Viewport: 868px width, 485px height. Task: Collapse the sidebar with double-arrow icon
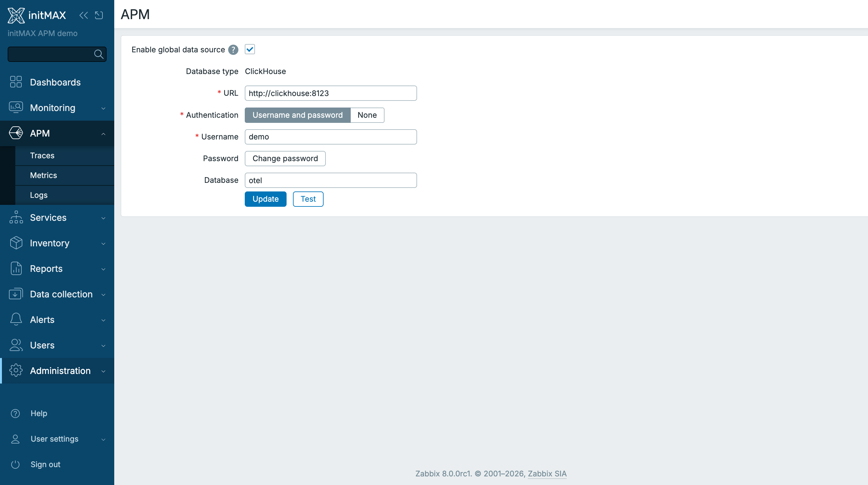[x=84, y=15]
